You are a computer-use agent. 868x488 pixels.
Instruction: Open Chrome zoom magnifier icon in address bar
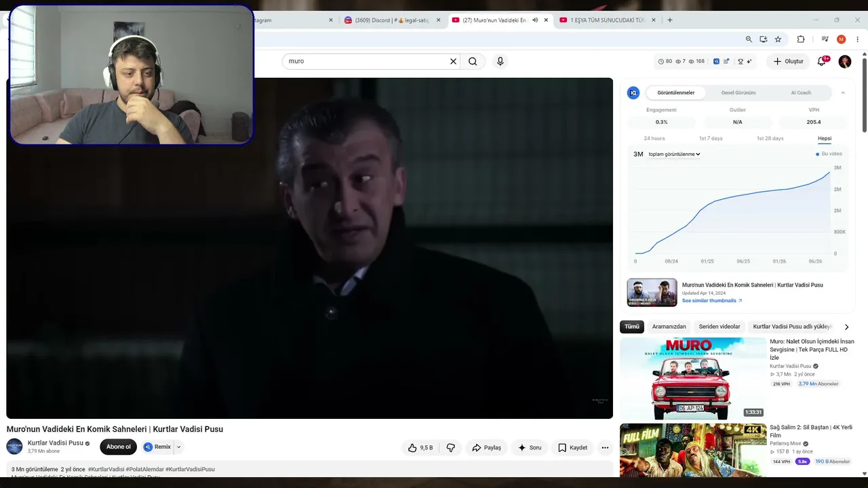pos(749,39)
